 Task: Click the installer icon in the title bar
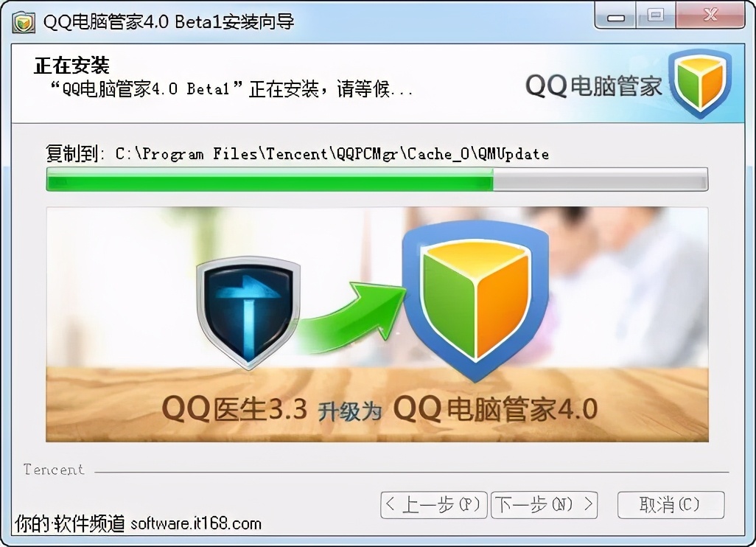[x=24, y=22]
